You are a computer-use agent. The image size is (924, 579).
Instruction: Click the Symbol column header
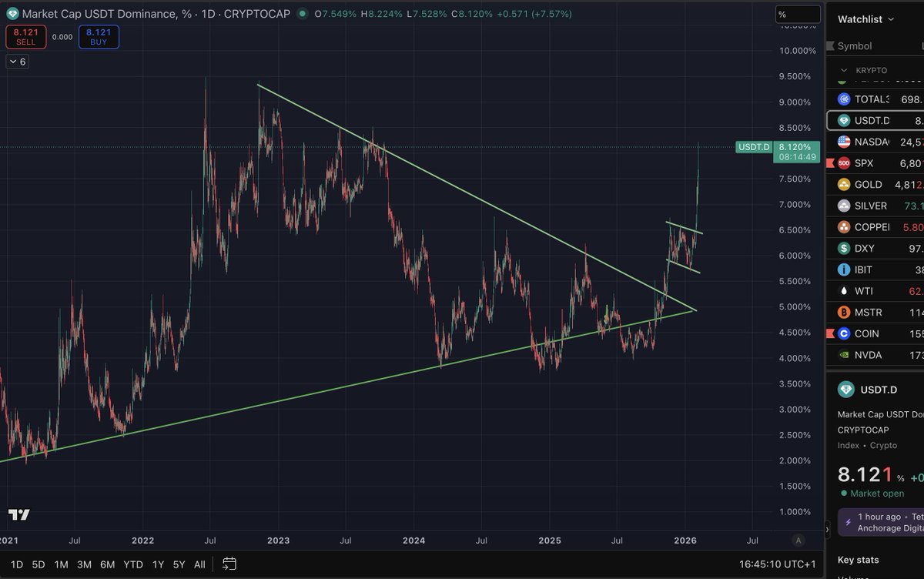pos(855,46)
